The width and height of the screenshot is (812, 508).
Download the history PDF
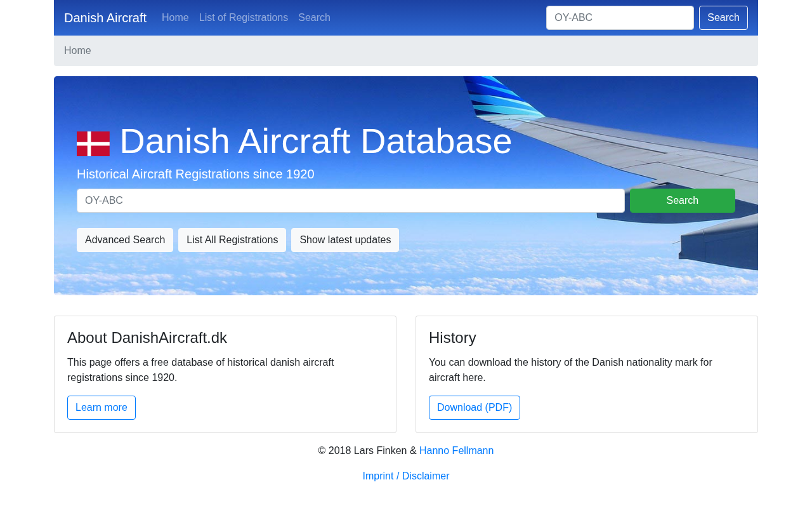pyautogui.click(x=475, y=408)
